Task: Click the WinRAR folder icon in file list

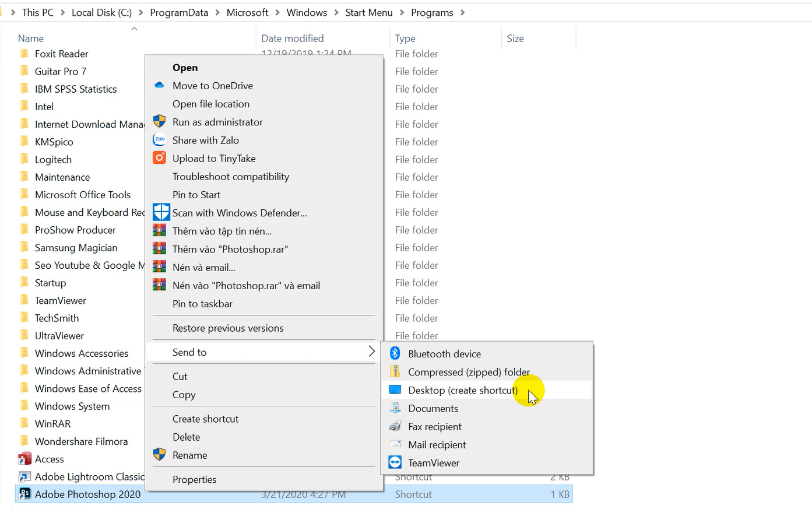Action: pyautogui.click(x=24, y=423)
